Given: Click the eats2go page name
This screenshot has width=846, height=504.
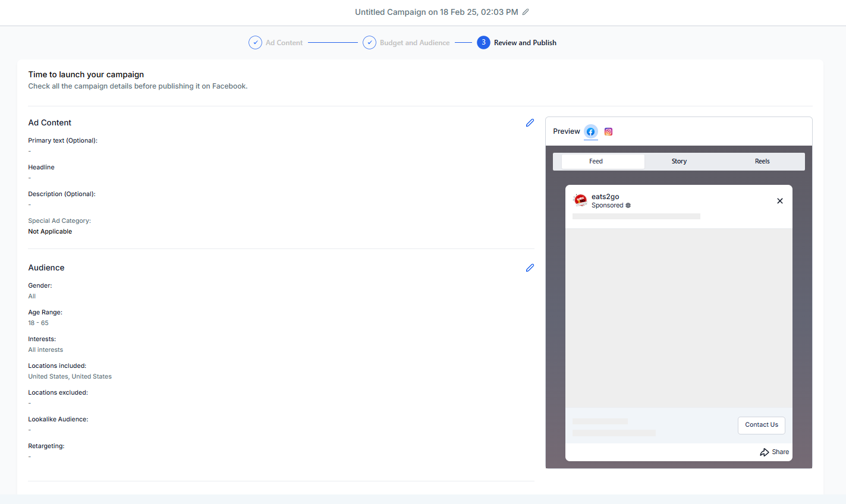Looking at the screenshot, I should (605, 197).
